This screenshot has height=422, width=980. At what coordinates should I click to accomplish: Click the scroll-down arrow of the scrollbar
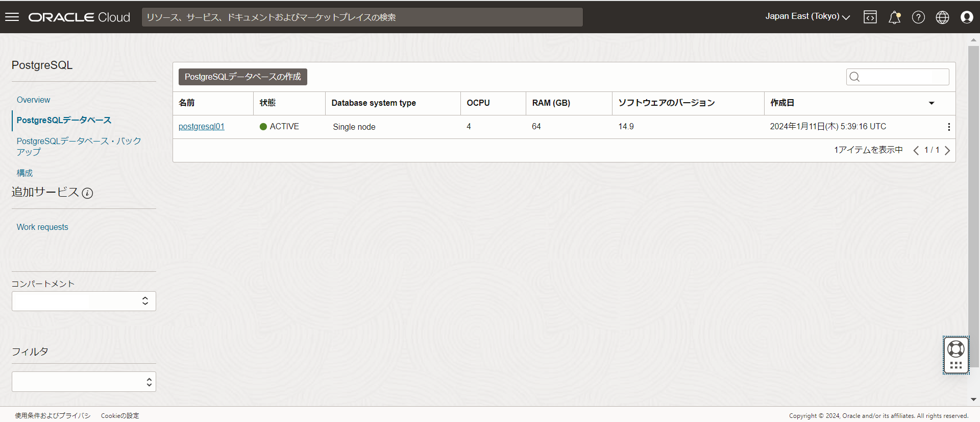973,400
